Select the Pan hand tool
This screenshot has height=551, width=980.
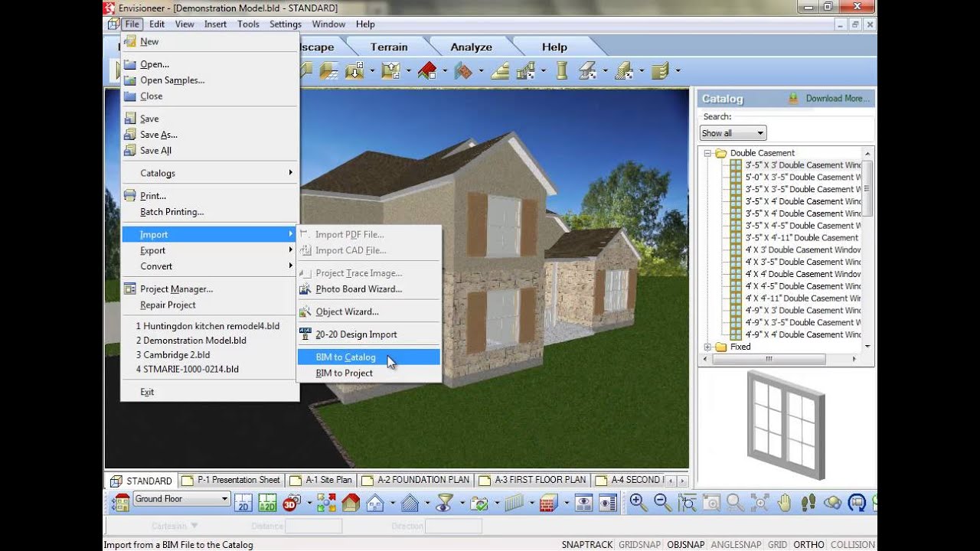click(784, 503)
